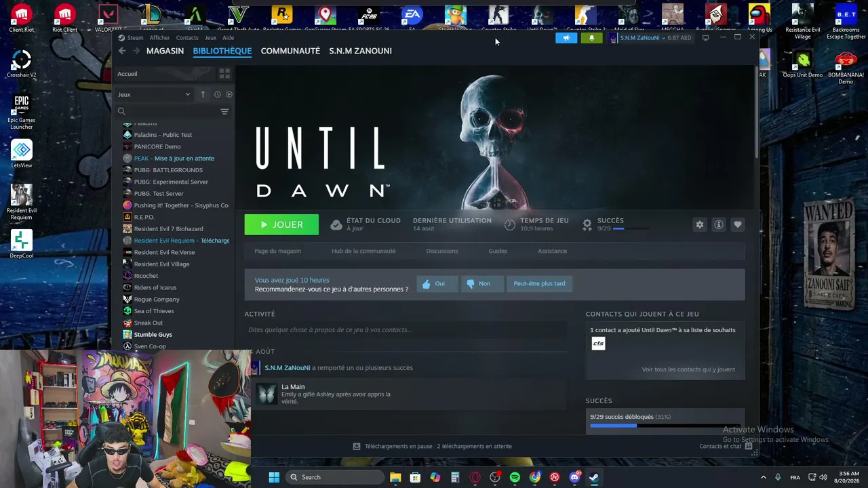Viewport: 868px width, 488px height.
Task: Open Page du magasin link
Action: point(277,251)
